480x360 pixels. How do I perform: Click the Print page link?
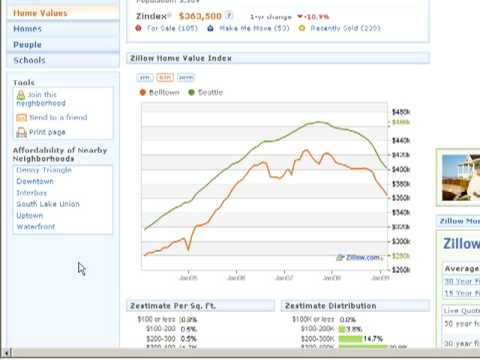coord(47,132)
